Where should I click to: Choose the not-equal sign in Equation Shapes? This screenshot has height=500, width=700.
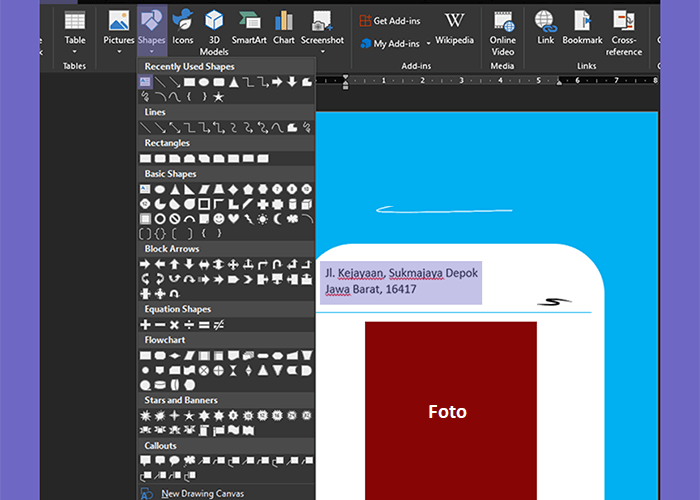[x=219, y=325]
